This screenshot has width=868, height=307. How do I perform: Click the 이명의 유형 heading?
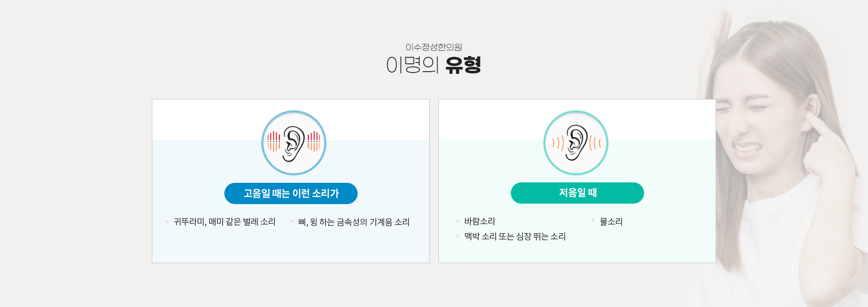tap(434, 65)
